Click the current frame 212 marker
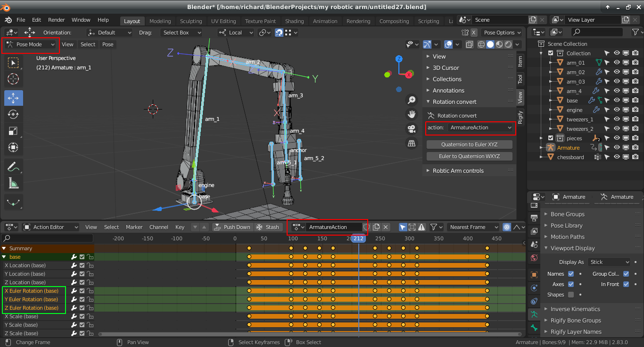Viewport: 644px width, 347px height. (358, 239)
